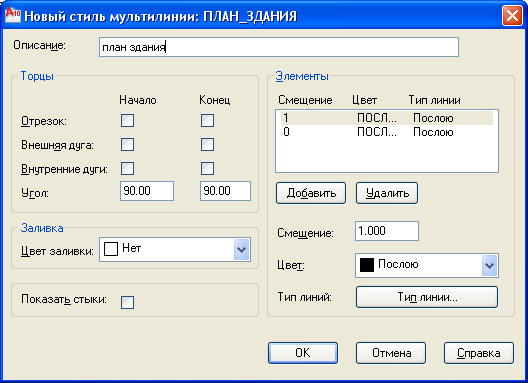This screenshot has height=383, width=528.
Task: Click the Угол start angle field
Action: [147, 191]
